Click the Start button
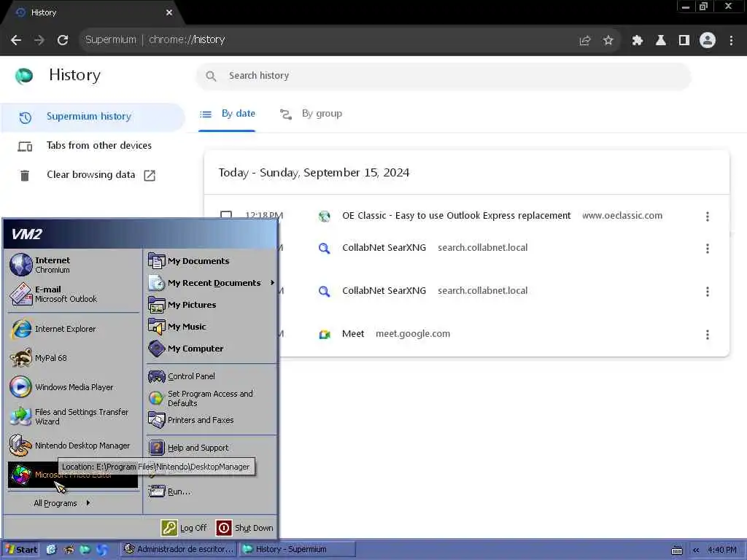 (21, 550)
